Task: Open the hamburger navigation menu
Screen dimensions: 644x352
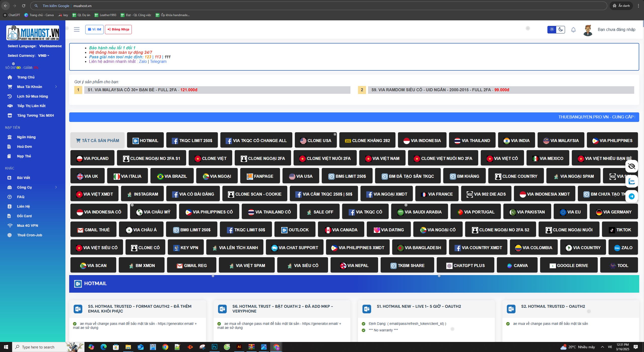Action: click(76, 29)
